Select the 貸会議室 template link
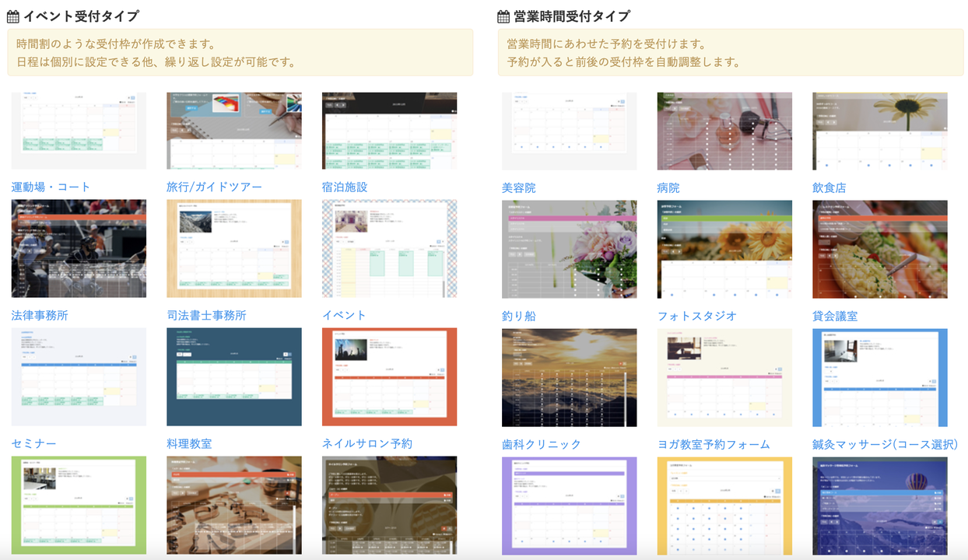968x560 pixels. click(836, 316)
